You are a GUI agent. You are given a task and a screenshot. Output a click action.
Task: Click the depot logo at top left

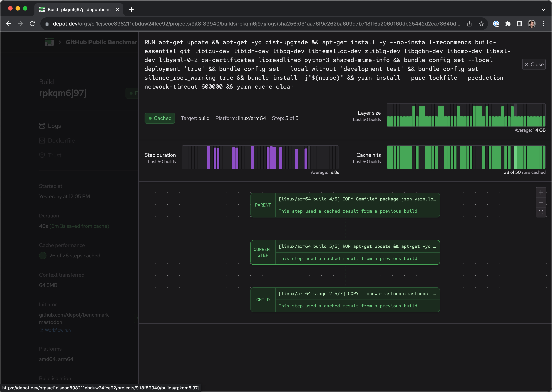[49, 42]
